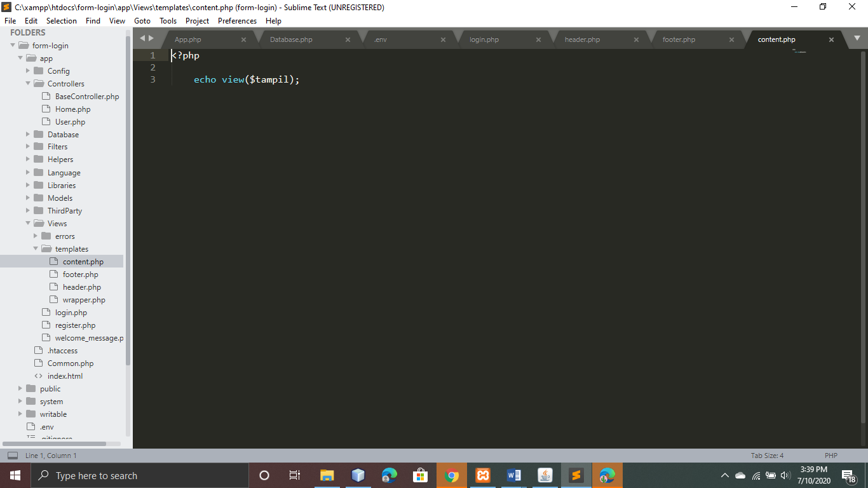The width and height of the screenshot is (868, 488).
Task: Change PHP syntax in status bar
Action: tap(831, 456)
